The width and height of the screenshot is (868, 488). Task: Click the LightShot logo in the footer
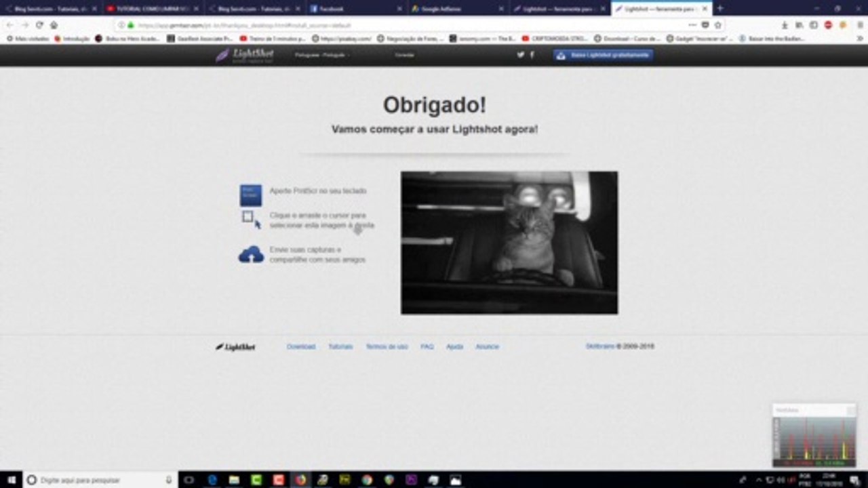[x=235, y=347]
